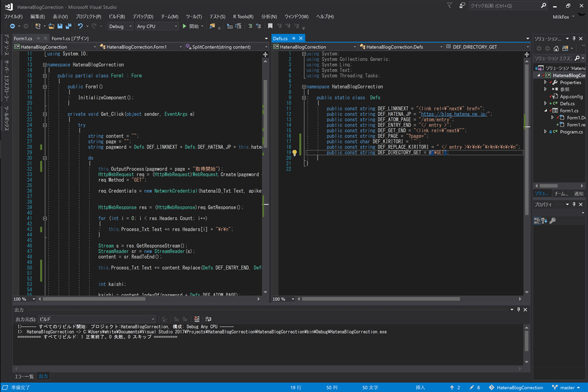Open the HatenaBlogCorrection.Defs type dropdown

point(401,47)
